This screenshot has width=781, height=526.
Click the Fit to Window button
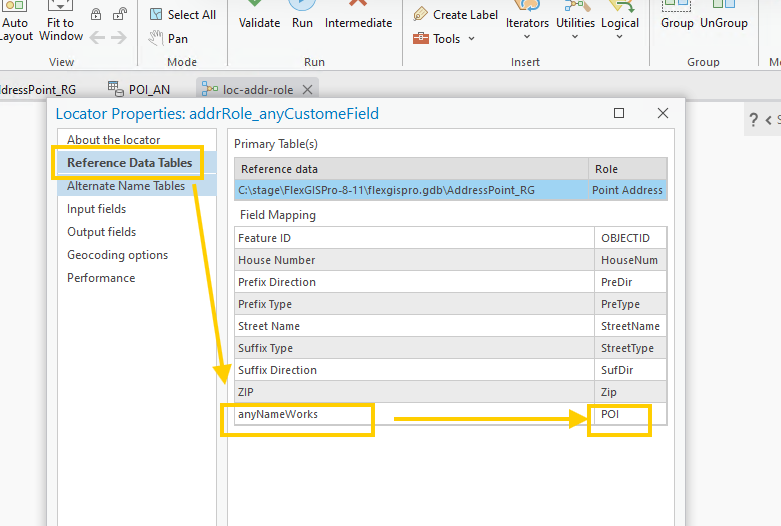[x=61, y=22]
